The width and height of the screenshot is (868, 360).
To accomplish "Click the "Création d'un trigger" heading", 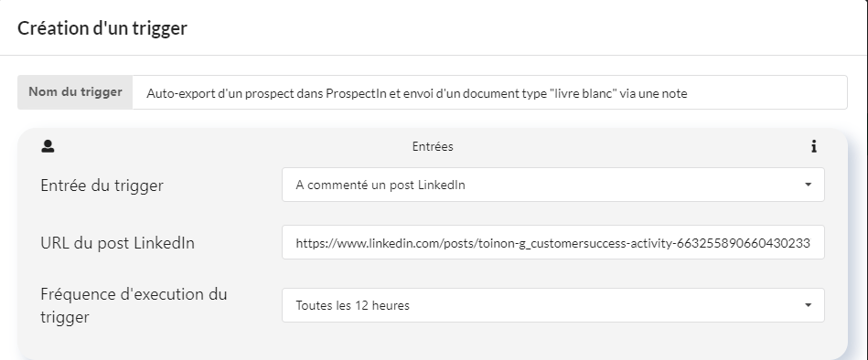I will [x=102, y=27].
